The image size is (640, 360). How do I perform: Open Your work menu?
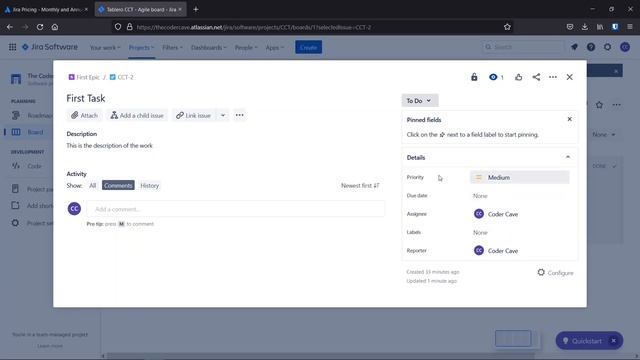[105, 48]
